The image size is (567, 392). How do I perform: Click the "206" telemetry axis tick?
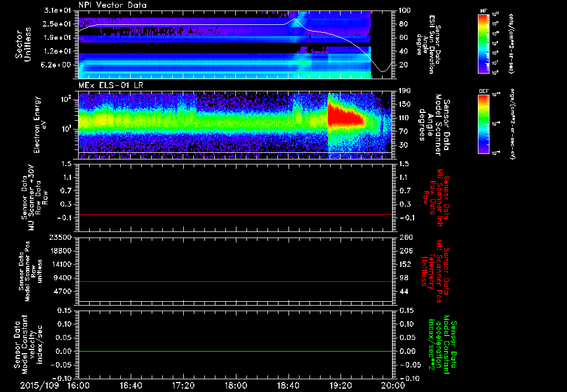405,251
